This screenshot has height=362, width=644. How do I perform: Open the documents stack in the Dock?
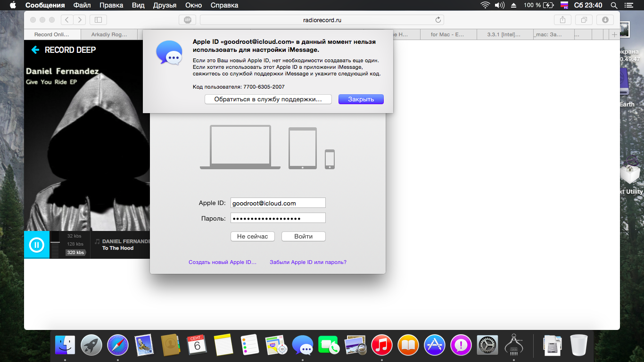(553, 345)
